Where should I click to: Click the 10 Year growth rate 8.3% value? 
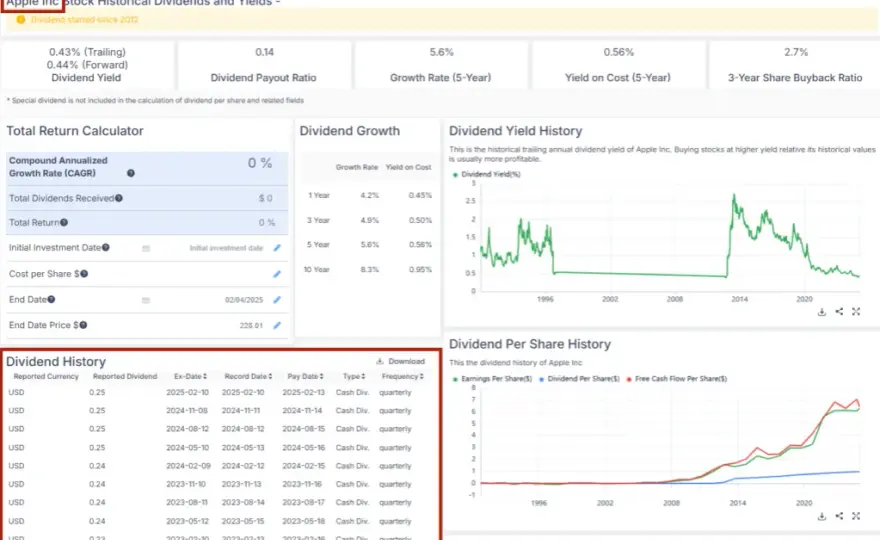click(369, 270)
